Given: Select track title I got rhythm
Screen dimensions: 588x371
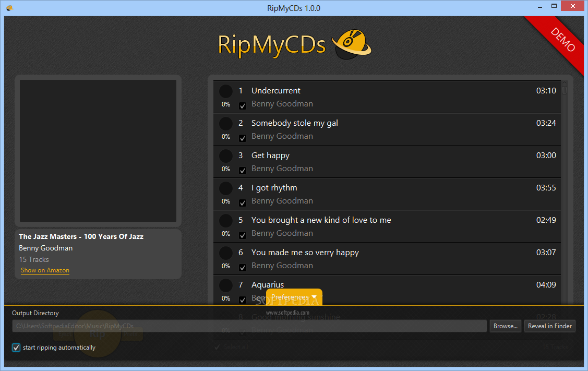Looking at the screenshot, I should click(274, 187).
